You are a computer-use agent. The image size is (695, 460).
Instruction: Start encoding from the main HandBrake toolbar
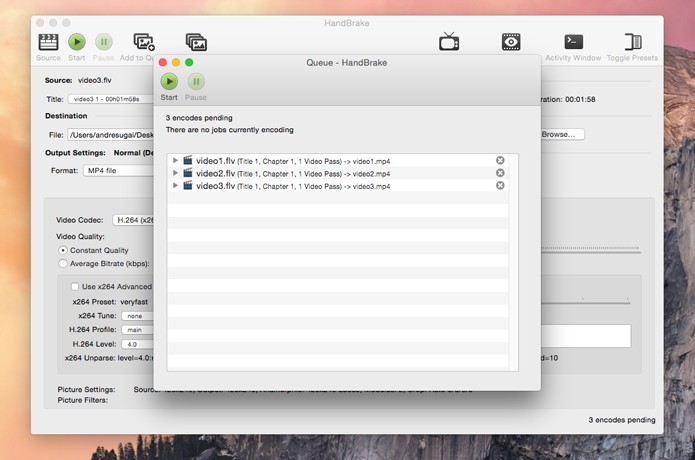77,47
